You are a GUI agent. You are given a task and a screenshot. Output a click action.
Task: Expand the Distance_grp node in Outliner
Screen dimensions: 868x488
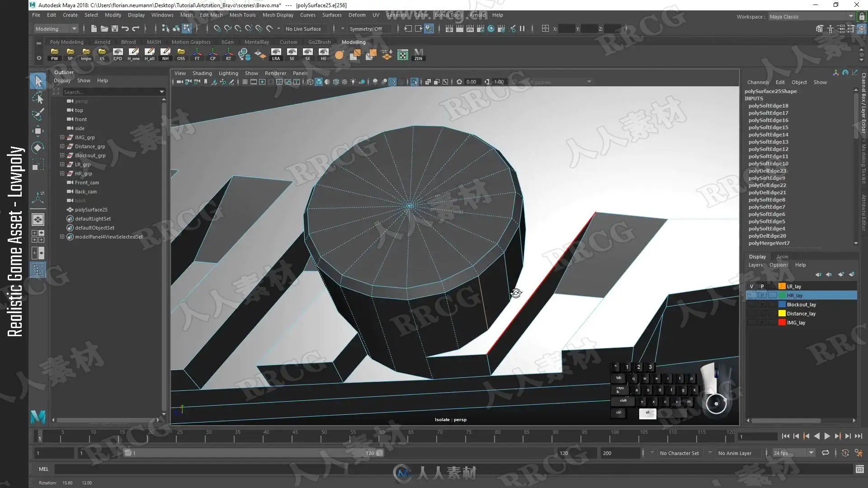pyautogui.click(x=62, y=146)
